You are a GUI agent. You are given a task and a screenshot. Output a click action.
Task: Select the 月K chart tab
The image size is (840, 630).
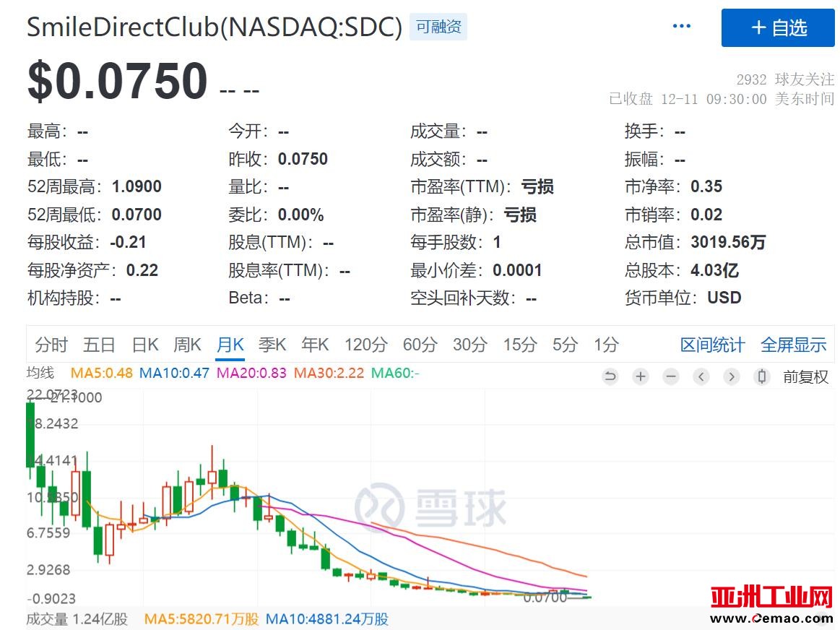[230, 345]
